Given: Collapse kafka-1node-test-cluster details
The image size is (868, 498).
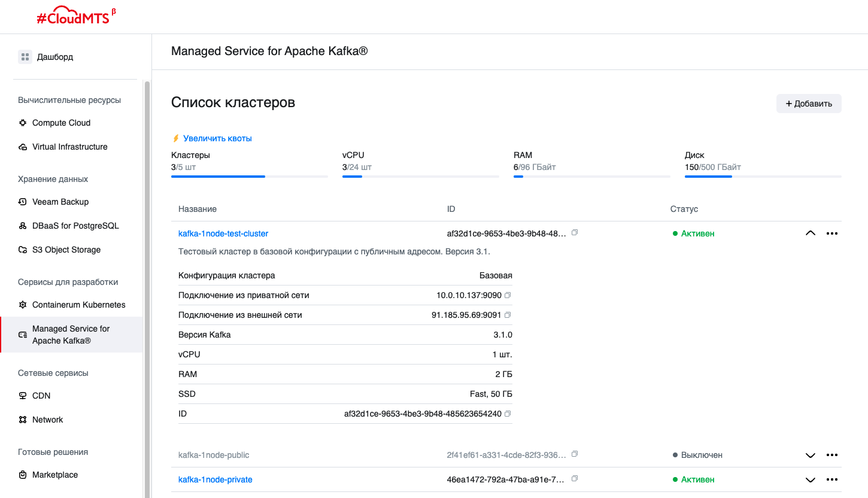Looking at the screenshot, I should click(x=811, y=233).
